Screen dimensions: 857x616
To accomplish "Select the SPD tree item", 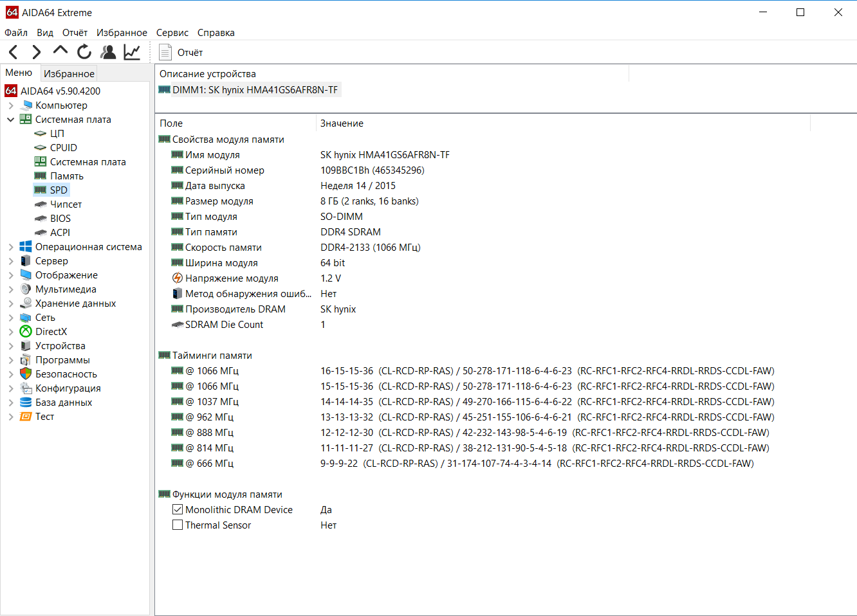I will [59, 190].
